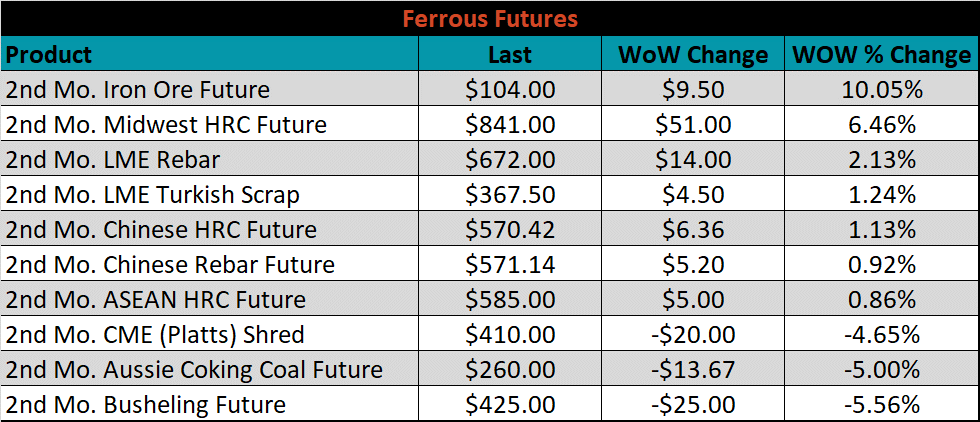
Task: Select the $260.00 Coking Coal price
Action: point(510,368)
